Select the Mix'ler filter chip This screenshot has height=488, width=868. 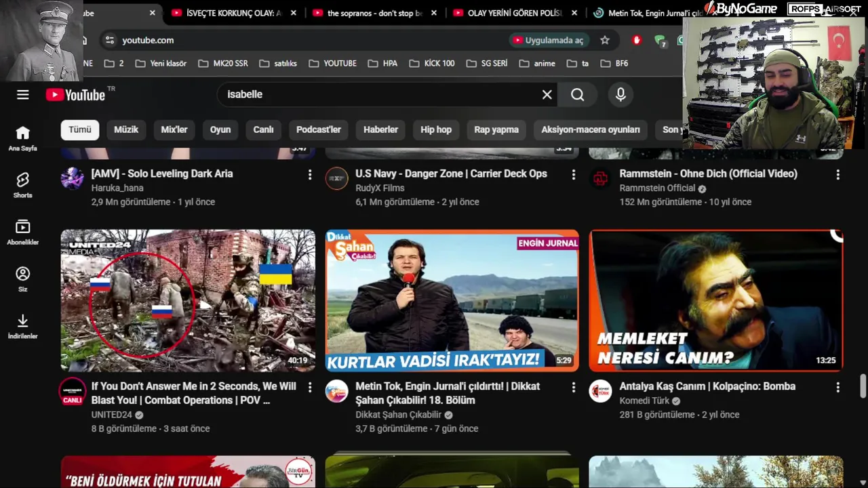click(174, 129)
